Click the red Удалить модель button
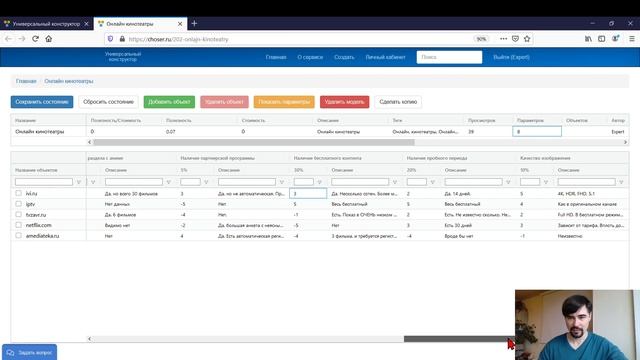Viewport: 640px width, 360px height. tap(344, 102)
